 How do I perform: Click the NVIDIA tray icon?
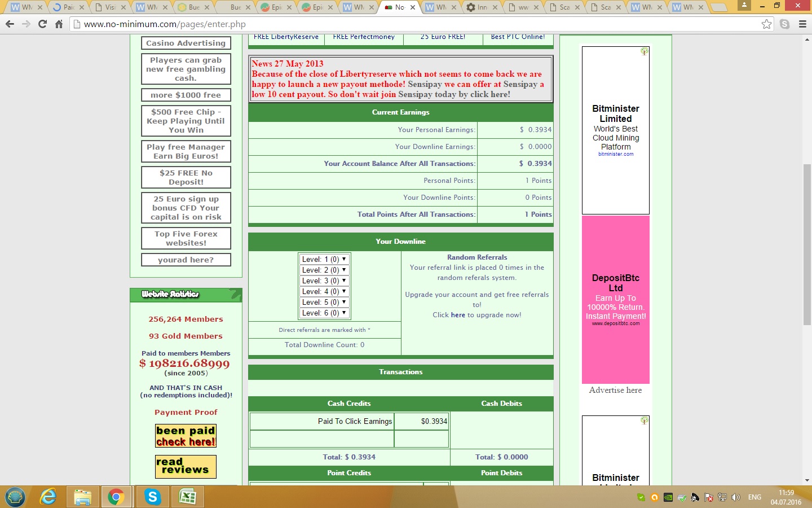click(x=668, y=497)
